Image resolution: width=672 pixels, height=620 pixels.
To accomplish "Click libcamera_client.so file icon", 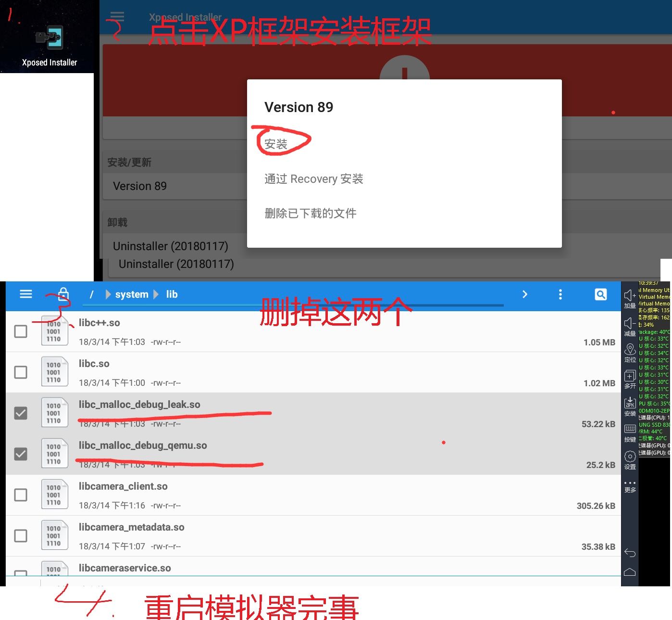I will tap(54, 494).
